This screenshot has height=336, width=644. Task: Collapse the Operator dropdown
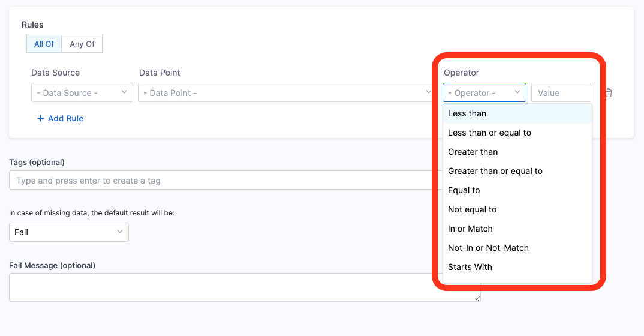pyautogui.click(x=484, y=93)
